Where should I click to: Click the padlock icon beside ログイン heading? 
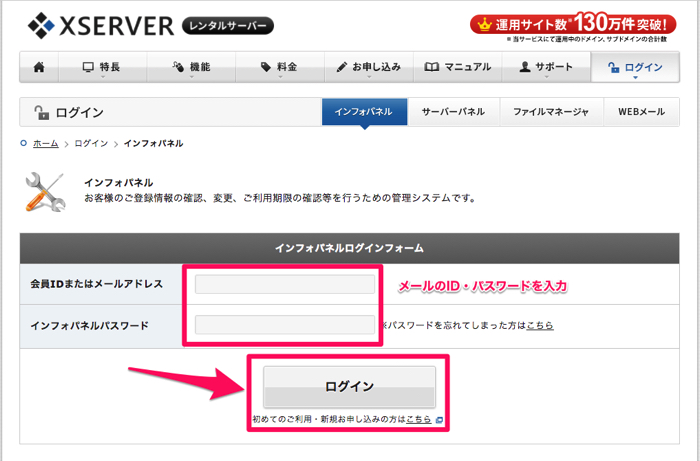pyautogui.click(x=42, y=112)
